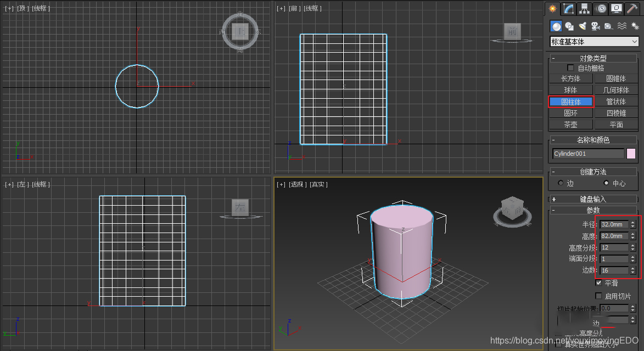Click the Cylinder001 name field

point(588,154)
